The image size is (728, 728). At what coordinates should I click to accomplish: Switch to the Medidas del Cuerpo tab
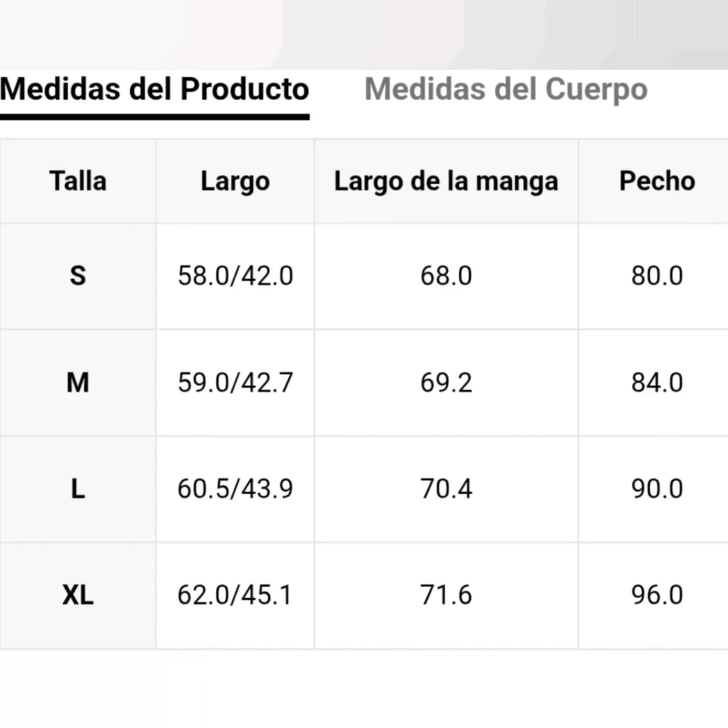[506, 90]
